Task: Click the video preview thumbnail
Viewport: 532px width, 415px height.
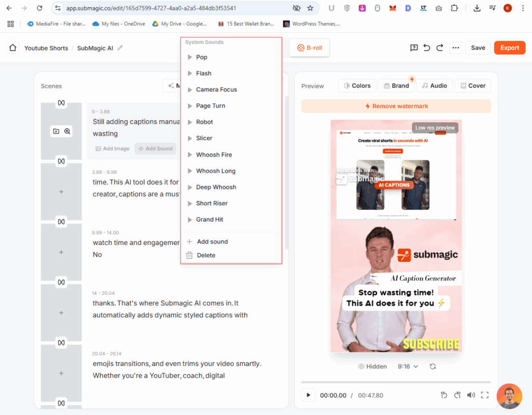Action: click(396, 236)
